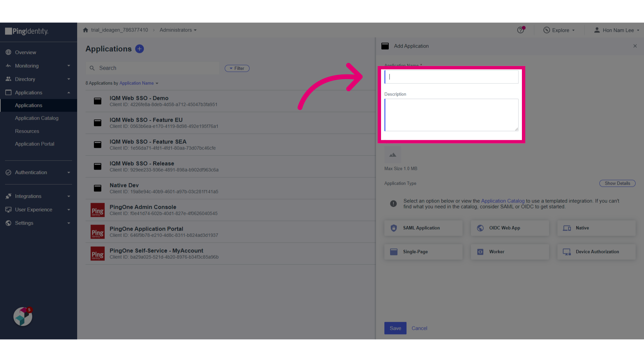Click the IQM Web SSO - Demo app icon
The height and width of the screenshot is (362, 644).
tap(98, 101)
